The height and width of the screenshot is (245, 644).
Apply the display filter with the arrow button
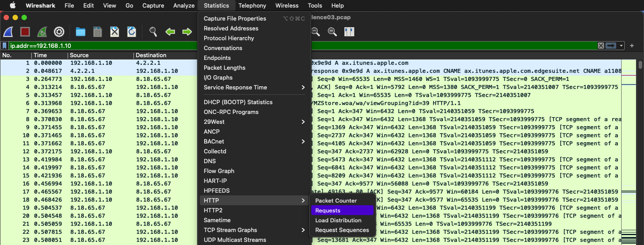click(x=611, y=46)
